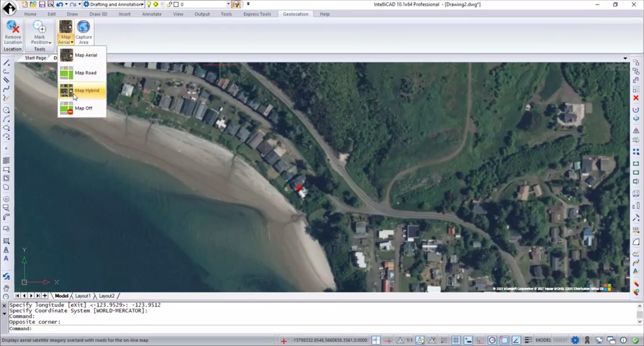This screenshot has width=644, height=346.
Task: Click the Undo arrow icon
Action: 59,4
